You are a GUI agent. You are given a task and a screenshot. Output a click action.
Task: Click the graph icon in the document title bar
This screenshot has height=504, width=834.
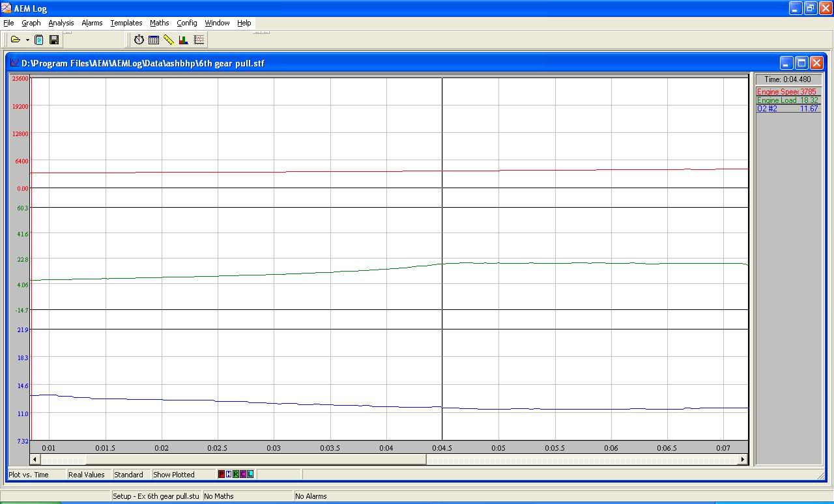14,63
